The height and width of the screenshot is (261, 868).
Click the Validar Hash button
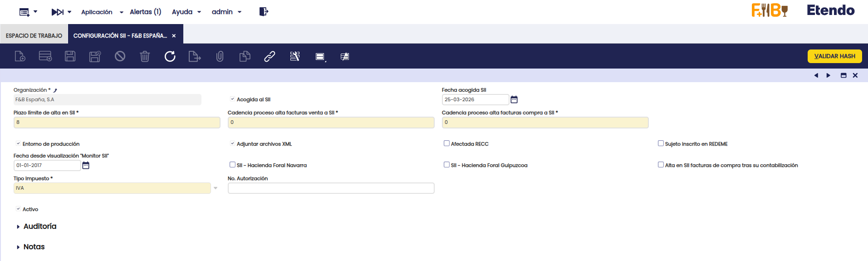[x=834, y=56]
